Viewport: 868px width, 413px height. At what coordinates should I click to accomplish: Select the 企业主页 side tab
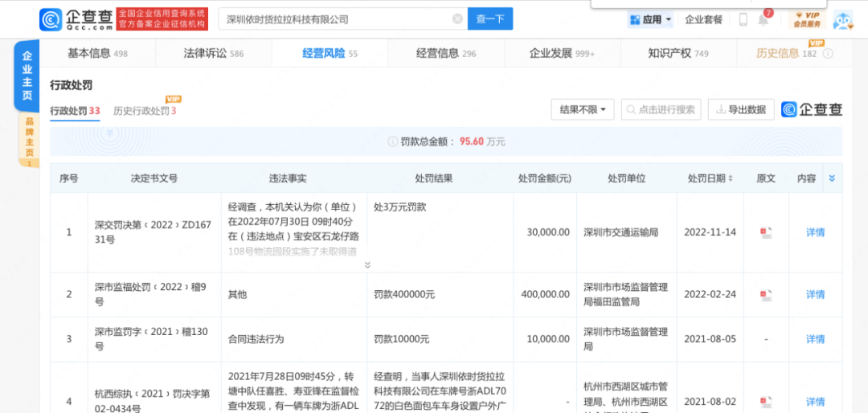27,76
